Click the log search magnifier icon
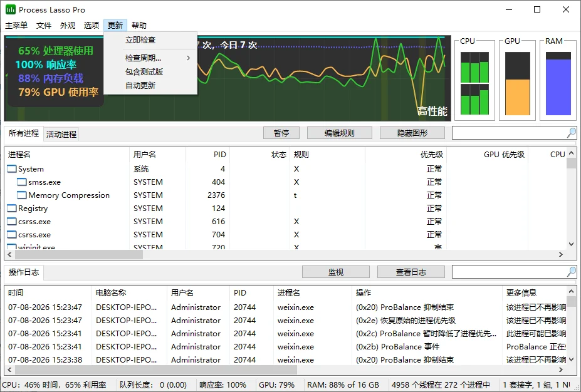 [x=572, y=272]
